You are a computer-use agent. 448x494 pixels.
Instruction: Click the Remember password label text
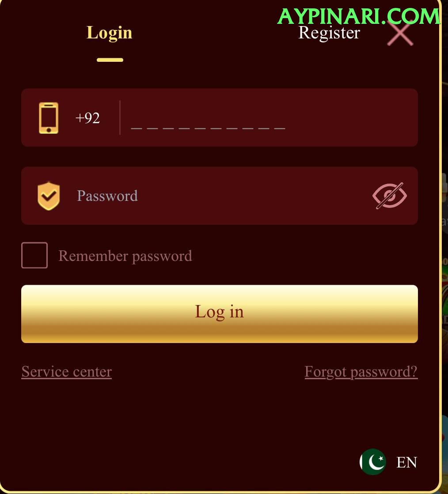pyautogui.click(x=125, y=256)
